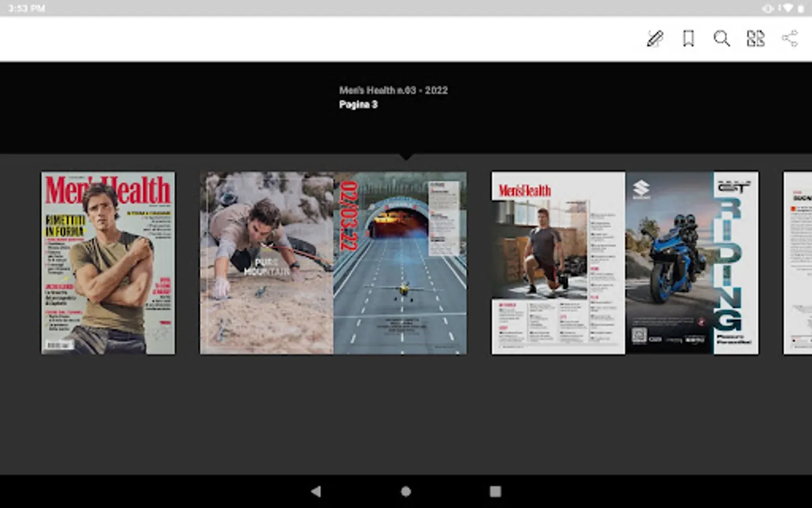Tap the "Men's Health n.03 - 2022" title
Screen dimensions: 812x508
click(x=393, y=90)
